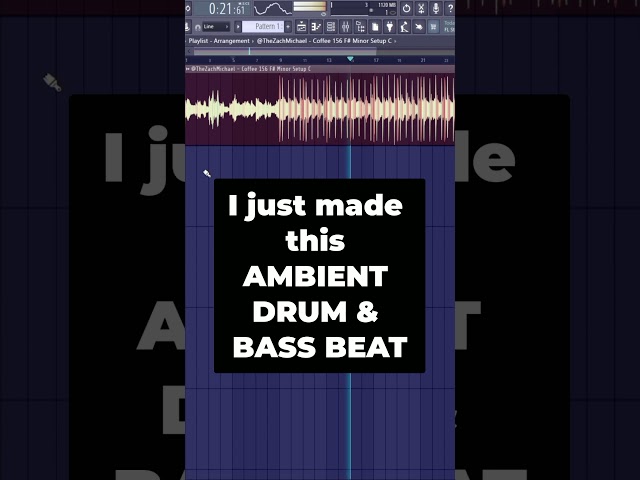This screenshot has width=640, height=480.
Task: Open the Playlist view icon
Action: [301, 27]
